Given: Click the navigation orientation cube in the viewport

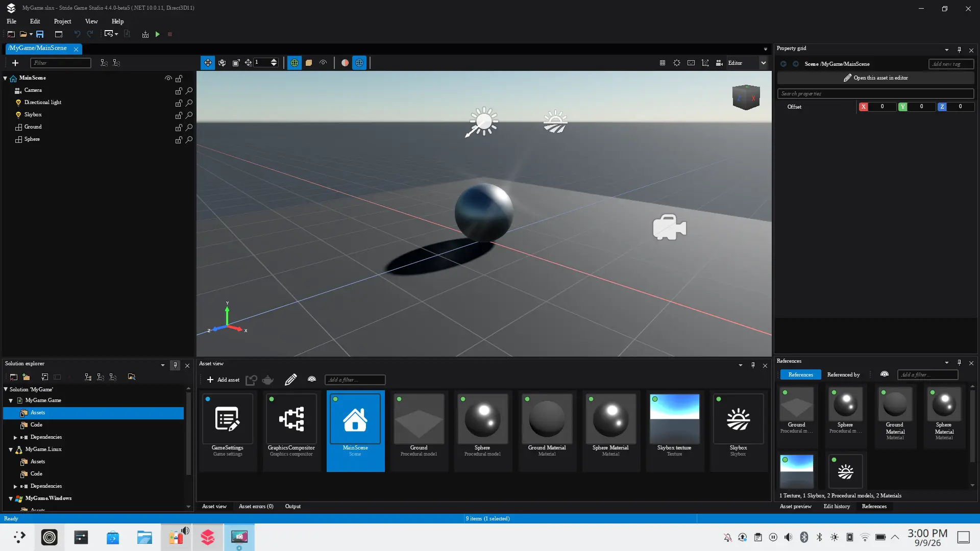Looking at the screenshot, I should (x=746, y=97).
